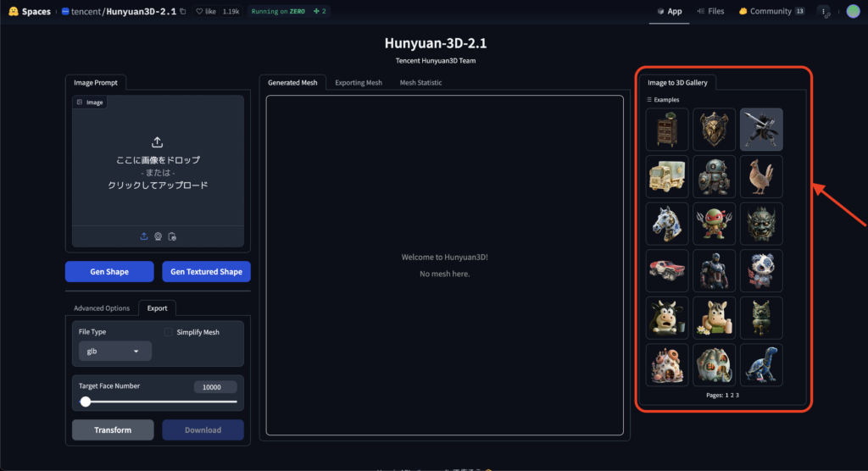Go to gallery page 3
The width and height of the screenshot is (868, 471).
point(737,395)
